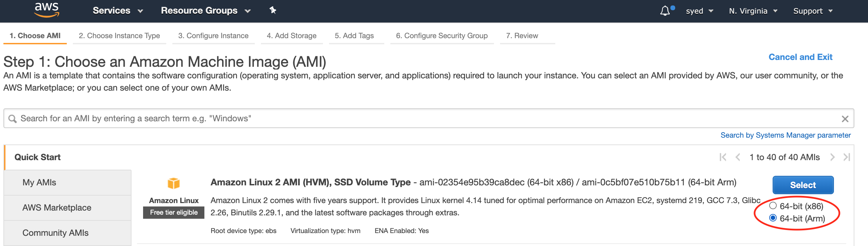Viewport: 868px width, 246px height.
Task: Click the pin shortcut icon
Action: (x=273, y=10)
